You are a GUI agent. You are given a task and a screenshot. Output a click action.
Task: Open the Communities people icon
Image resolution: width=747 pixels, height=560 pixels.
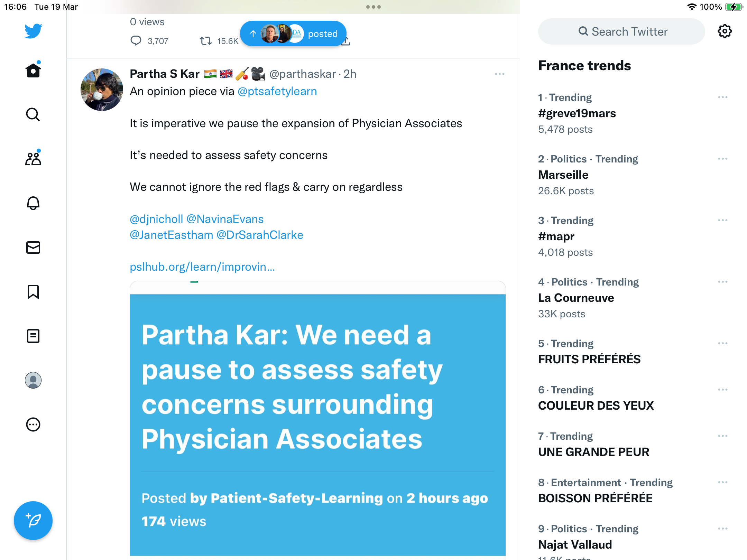coord(33,159)
